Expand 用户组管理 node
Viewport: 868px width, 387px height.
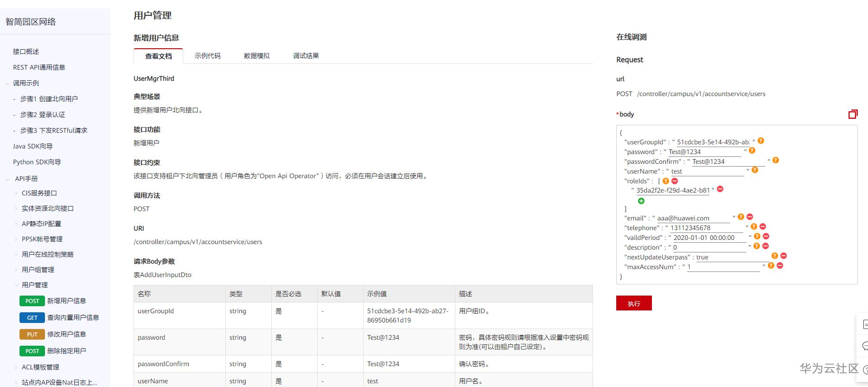(17, 270)
